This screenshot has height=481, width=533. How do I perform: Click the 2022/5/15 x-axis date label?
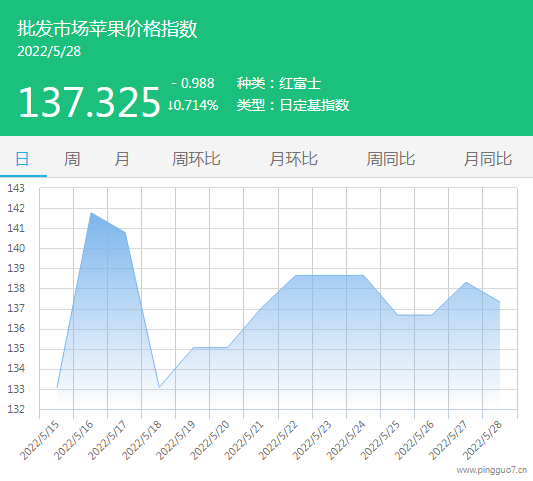pyautogui.click(x=39, y=441)
